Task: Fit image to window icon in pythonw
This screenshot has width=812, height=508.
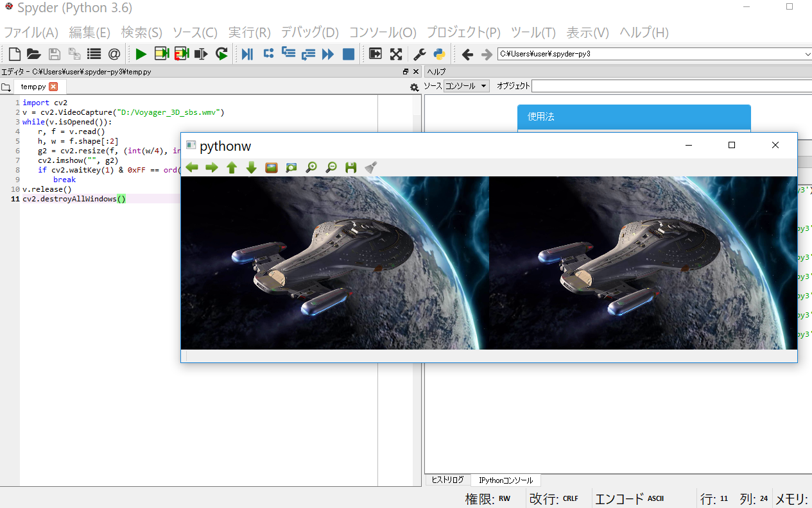Action: coord(291,167)
